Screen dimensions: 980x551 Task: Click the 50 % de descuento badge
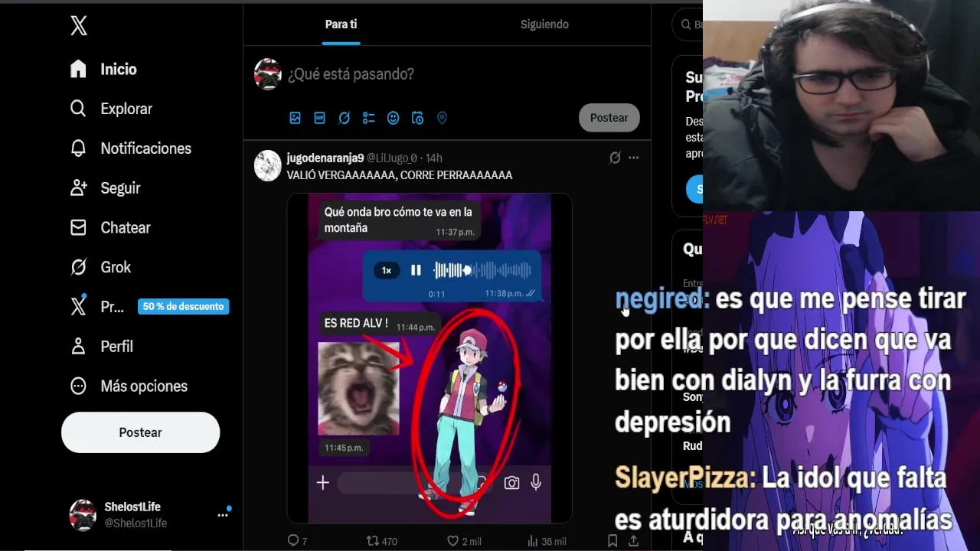tap(184, 307)
